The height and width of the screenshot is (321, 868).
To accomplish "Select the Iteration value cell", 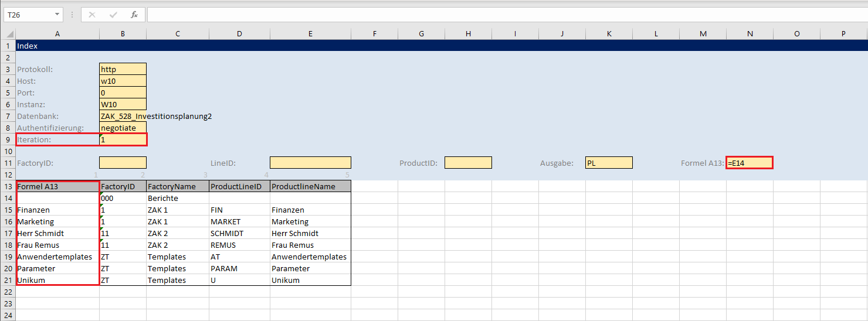I will tap(123, 139).
